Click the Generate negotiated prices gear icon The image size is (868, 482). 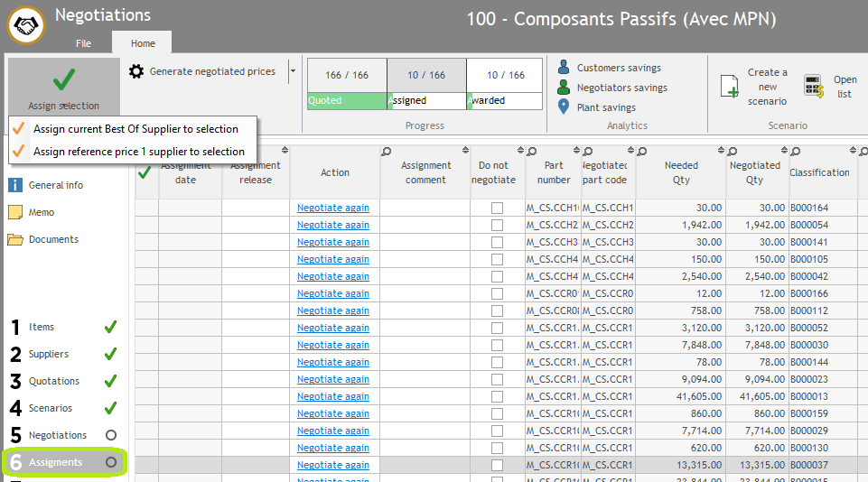pyautogui.click(x=136, y=72)
